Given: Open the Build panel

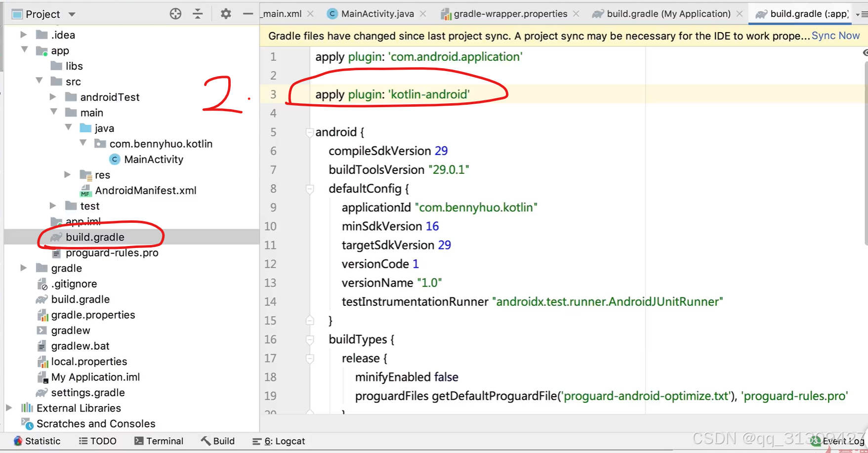Looking at the screenshot, I should (217, 441).
